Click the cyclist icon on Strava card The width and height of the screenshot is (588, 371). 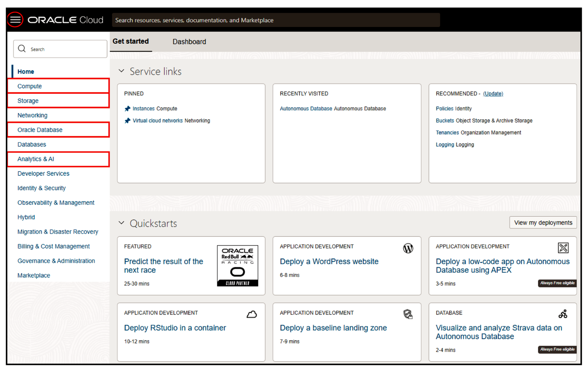[563, 314]
